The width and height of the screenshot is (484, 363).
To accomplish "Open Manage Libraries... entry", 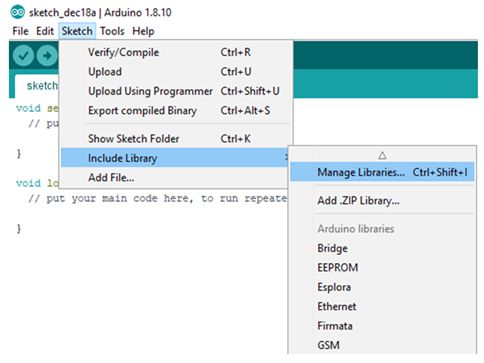I will (x=382, y=172).
